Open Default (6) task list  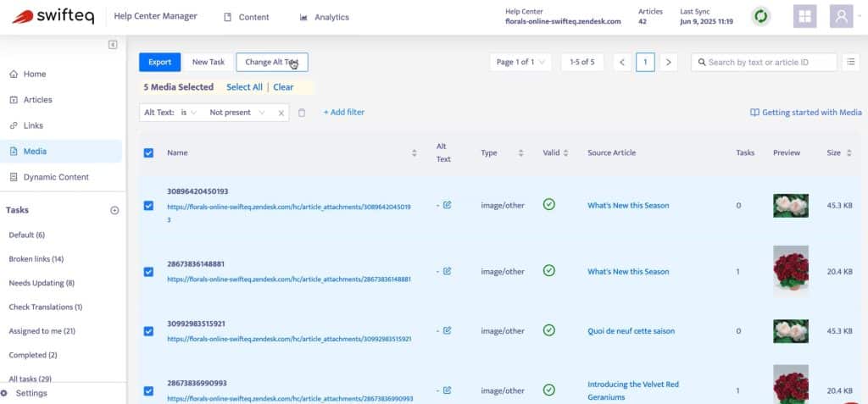26,235
